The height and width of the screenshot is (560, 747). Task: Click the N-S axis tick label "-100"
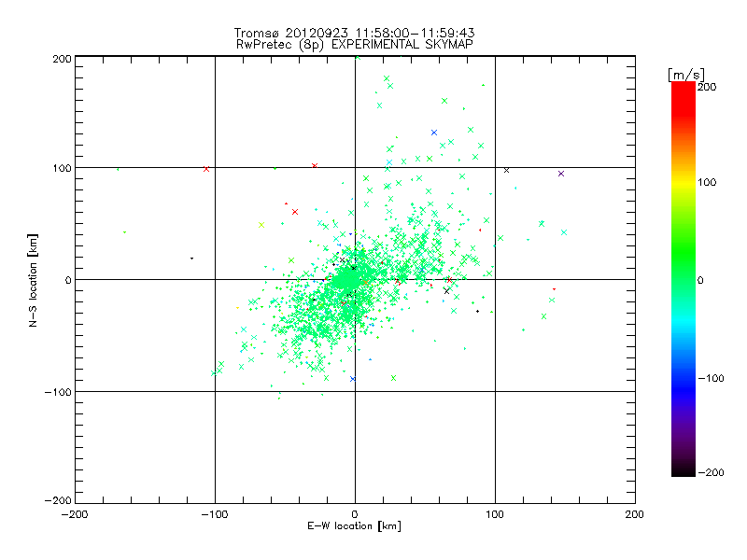pos(58,392)
